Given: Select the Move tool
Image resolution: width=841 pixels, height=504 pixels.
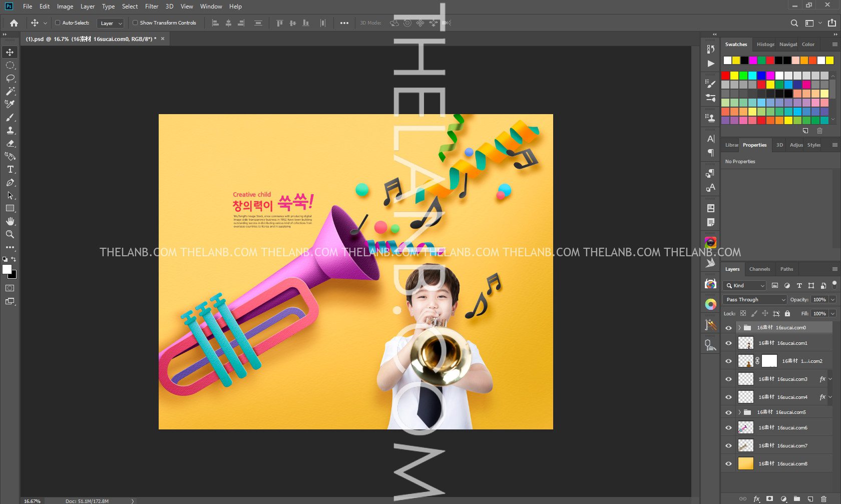Looking at the screenshot, I should point(10,52).
